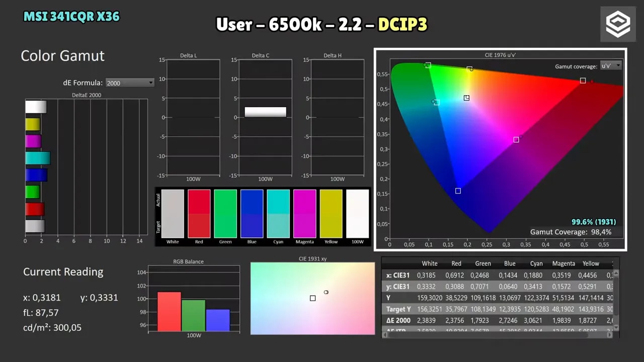Click the blue primary marker on CIE 1976 chart
This screenshot has width=644, height=362.
[458, 191]
